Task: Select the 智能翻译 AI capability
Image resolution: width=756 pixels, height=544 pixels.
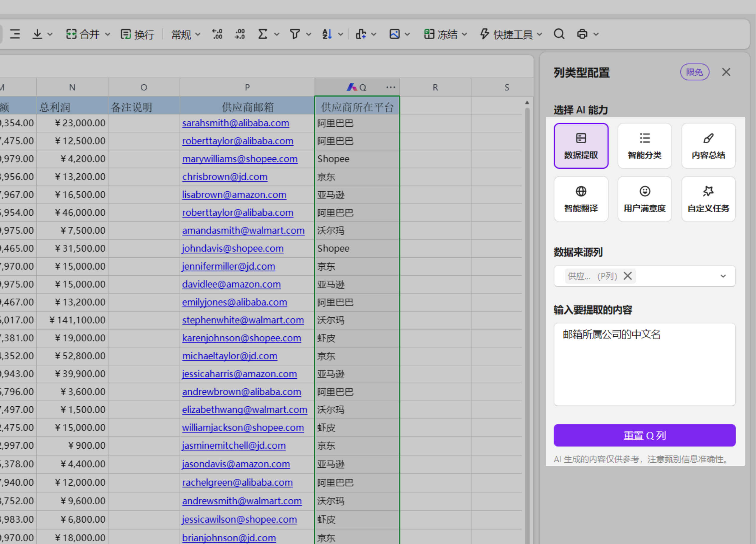Action: [581, 199]
